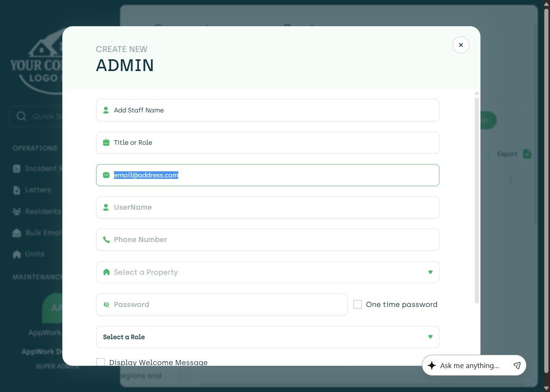Click the briefcase icon beside Title or Role

(106, 143)
